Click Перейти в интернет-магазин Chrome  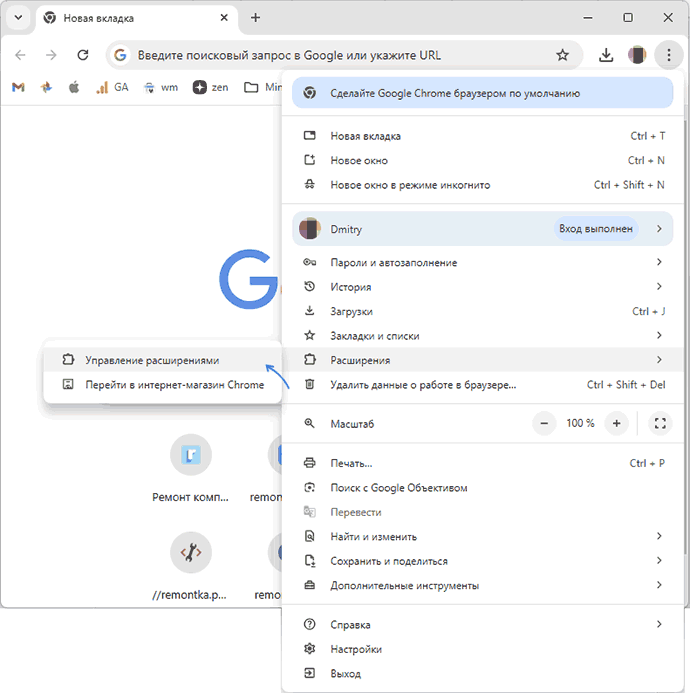(163, 385)
